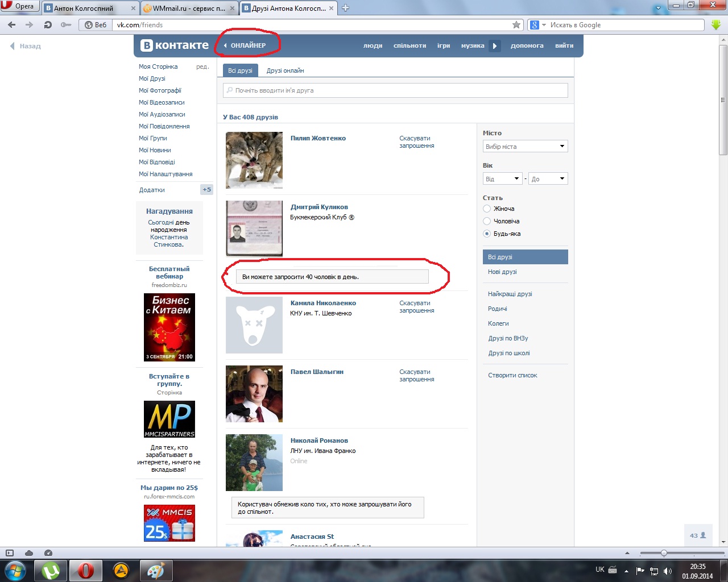Open the До age dropdown
Screen dimensions: 728x582
coord(548,178)
